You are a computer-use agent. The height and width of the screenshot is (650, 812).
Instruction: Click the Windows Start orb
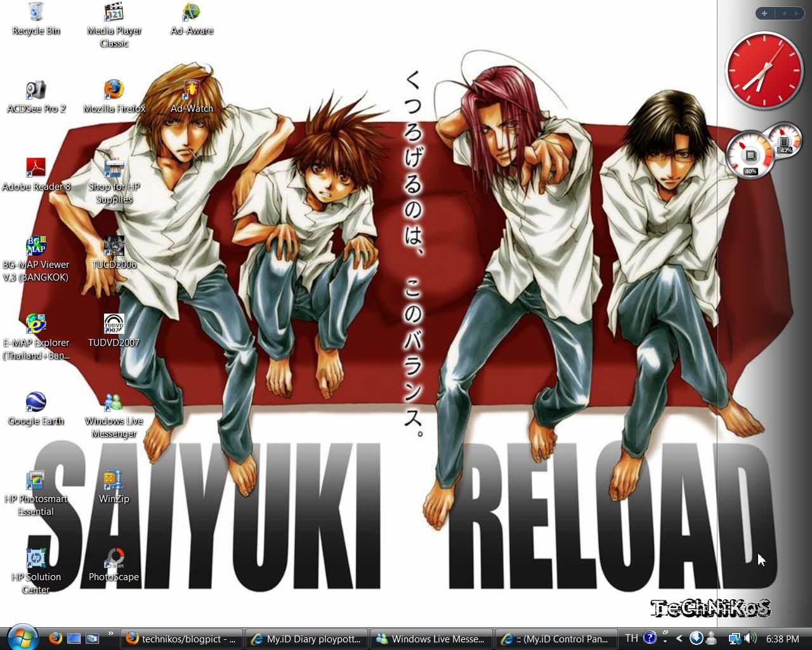tap(23, 637)
